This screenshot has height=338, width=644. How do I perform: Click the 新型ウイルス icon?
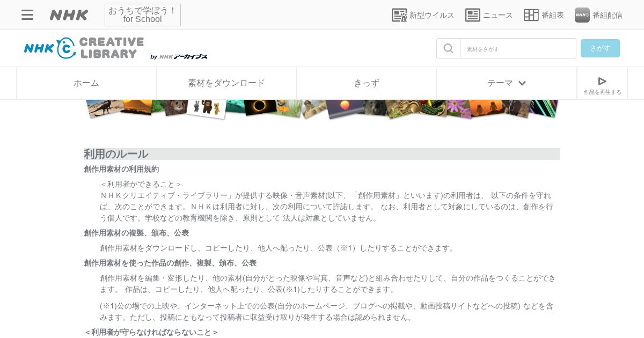[x=399, y=15]
